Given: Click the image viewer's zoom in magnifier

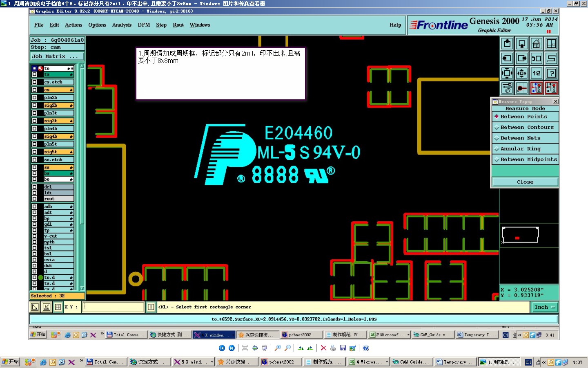Looking at the screenshot, I should [278, 348].
